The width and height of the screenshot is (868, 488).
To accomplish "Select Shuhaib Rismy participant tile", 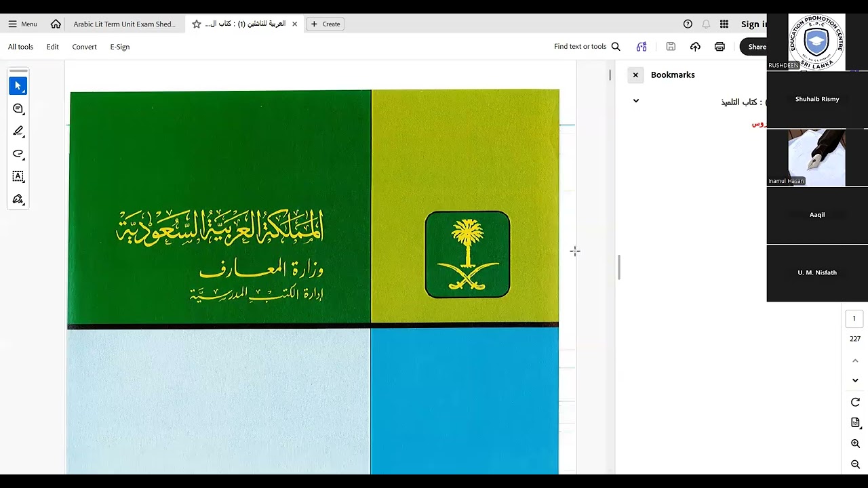I will pos(817,100).
